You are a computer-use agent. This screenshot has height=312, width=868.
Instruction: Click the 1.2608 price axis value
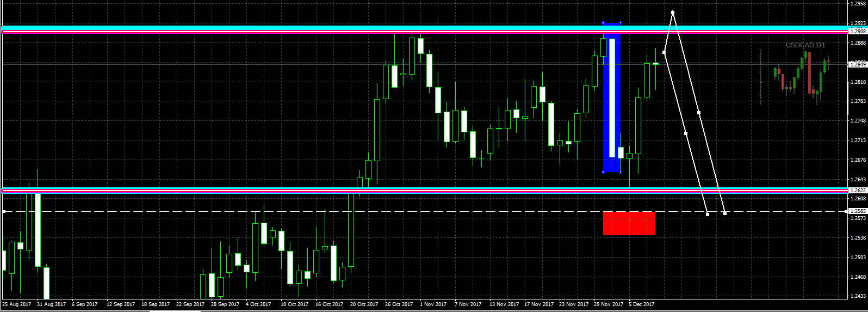(x=858, y=199)
